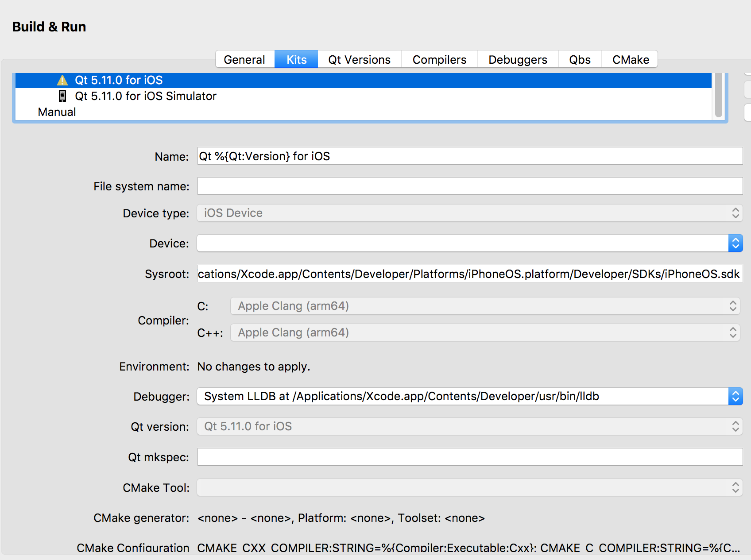Expand the Device dropdown
Screen dimensions: 751x560
click(x=469, y=243)
